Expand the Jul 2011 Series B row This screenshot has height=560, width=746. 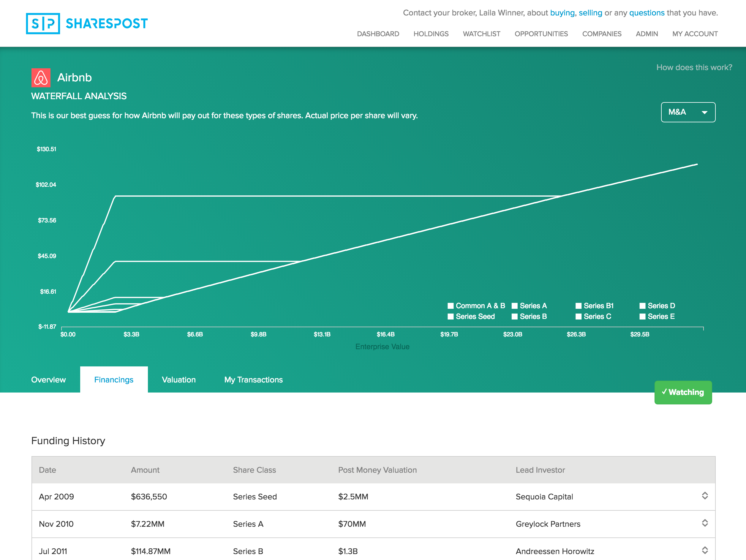(x=705, y=550)
